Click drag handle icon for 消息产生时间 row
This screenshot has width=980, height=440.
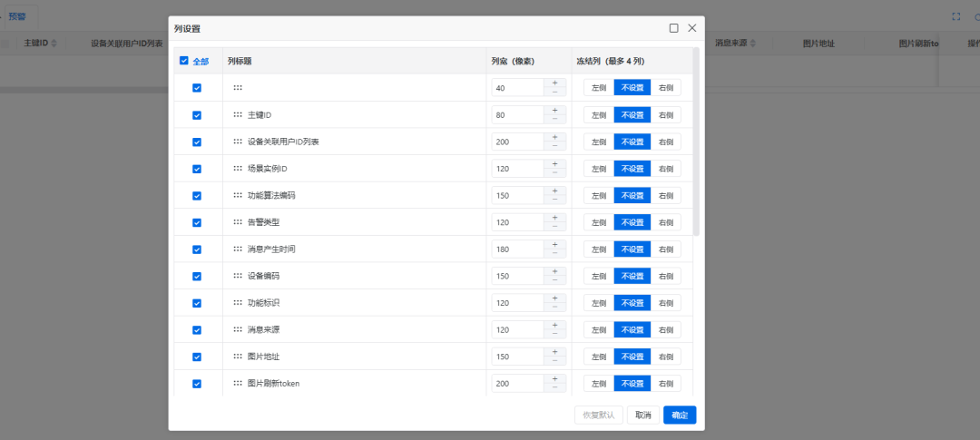[x=238, y=249]
